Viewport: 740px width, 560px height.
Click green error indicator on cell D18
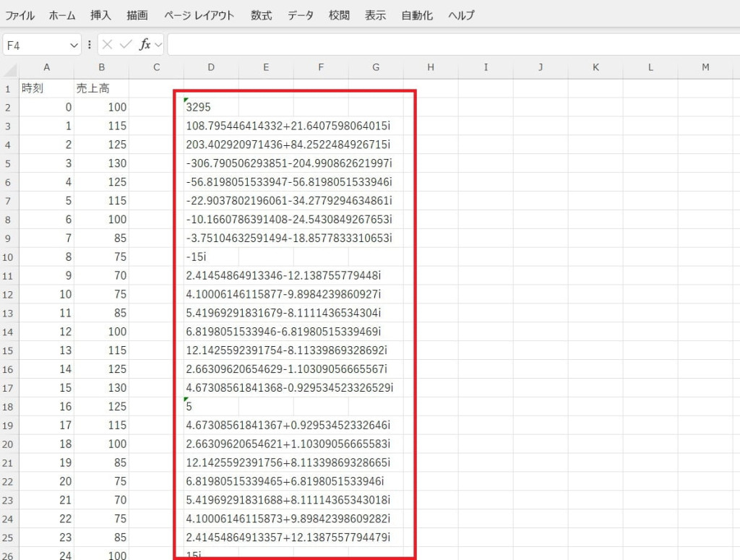point(186,400)
